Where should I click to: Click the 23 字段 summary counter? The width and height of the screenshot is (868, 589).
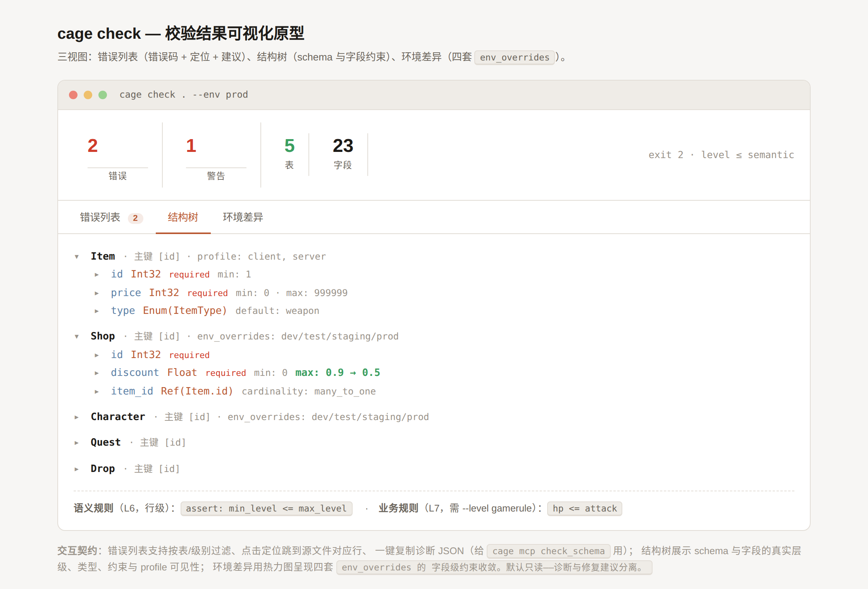click(343, 154)
